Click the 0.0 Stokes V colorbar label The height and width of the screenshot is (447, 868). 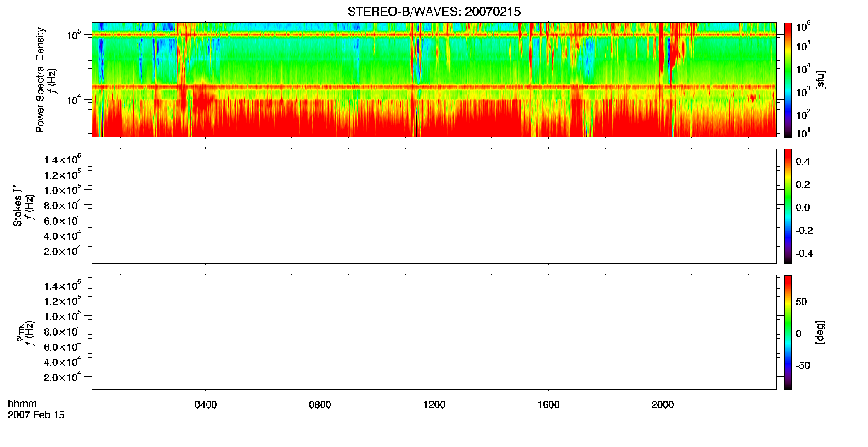tap(803, 208)
